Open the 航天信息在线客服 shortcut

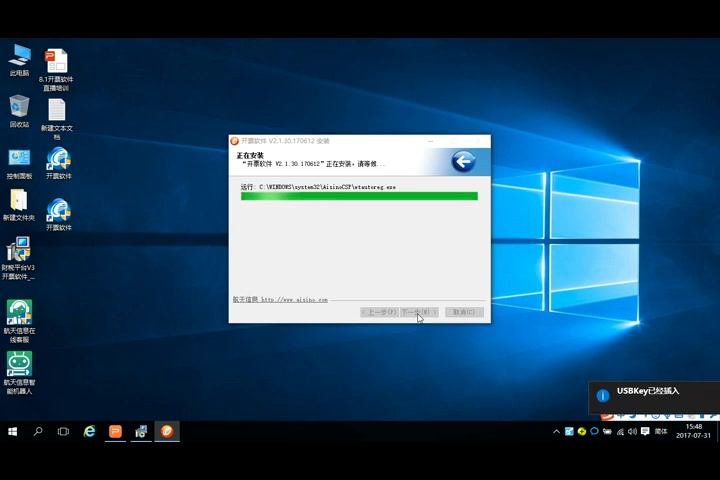click(19, 321)
